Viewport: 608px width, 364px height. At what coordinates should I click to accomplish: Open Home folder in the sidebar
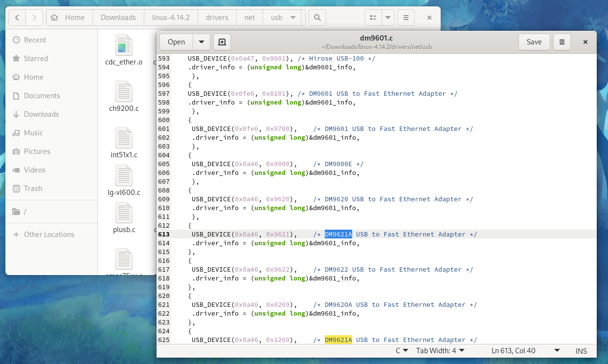[x=51, y=77]
